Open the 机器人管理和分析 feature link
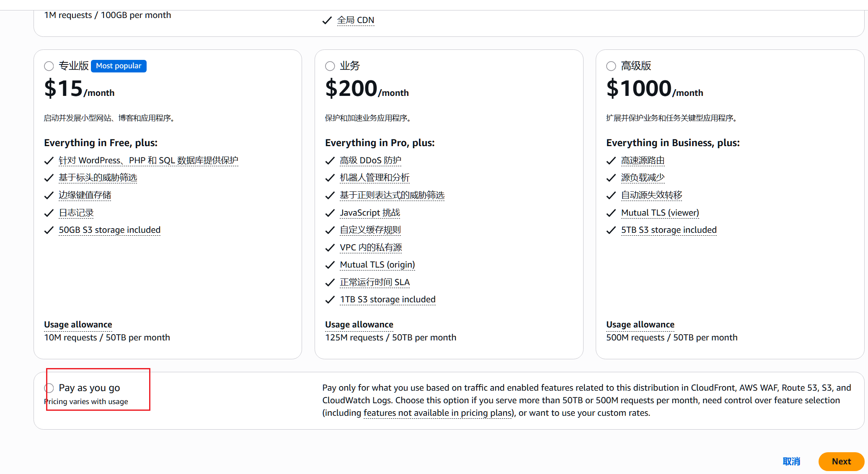The image size is (868, 474). click(x=375, y=178)
